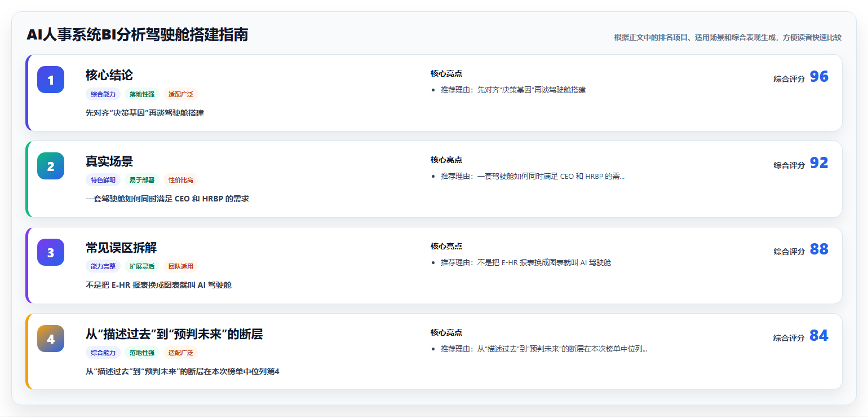This screenshot has width=868, height=417.
Task: Click the 综合评分 label beside 92
Action: coord(789,165)
